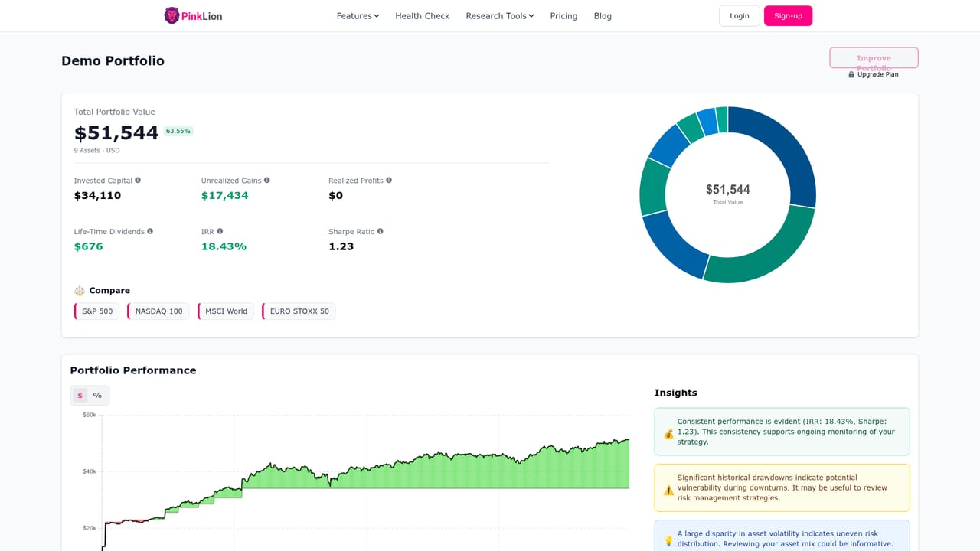Click the 1.23 Sharpe Ratio value
Viewport: 980px width, 551px height.
341,246
